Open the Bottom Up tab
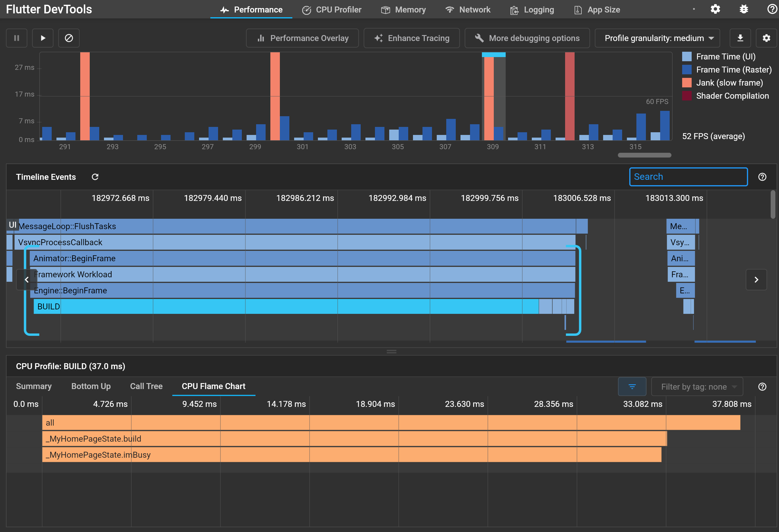This screenshot has width=779, height=532. pos(91,386)
